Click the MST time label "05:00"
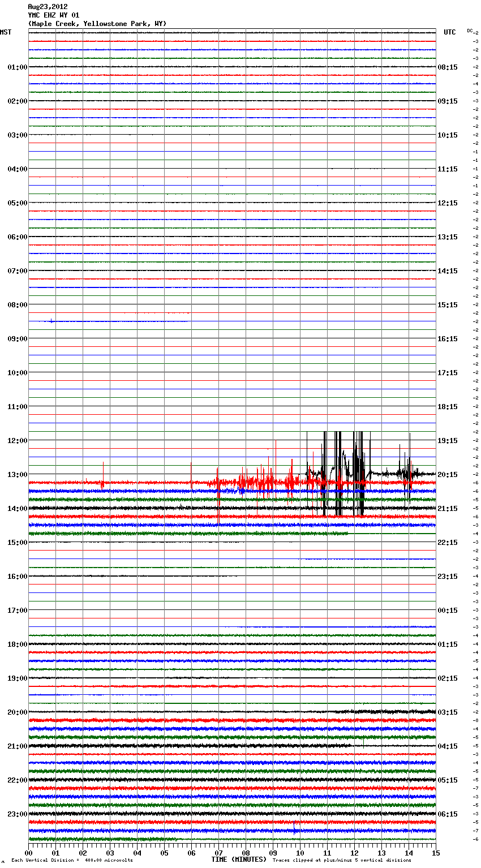This screenshot has height=868, width=481. click(17, 203)
